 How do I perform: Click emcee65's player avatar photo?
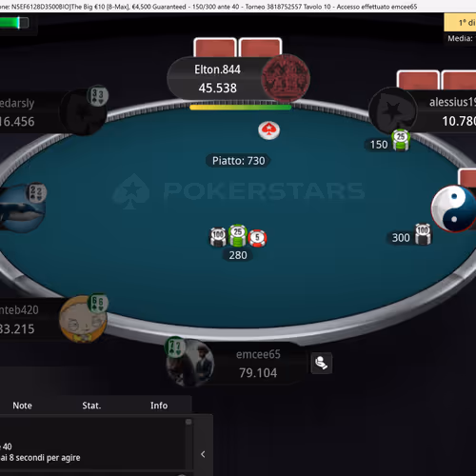pos(190,363)
